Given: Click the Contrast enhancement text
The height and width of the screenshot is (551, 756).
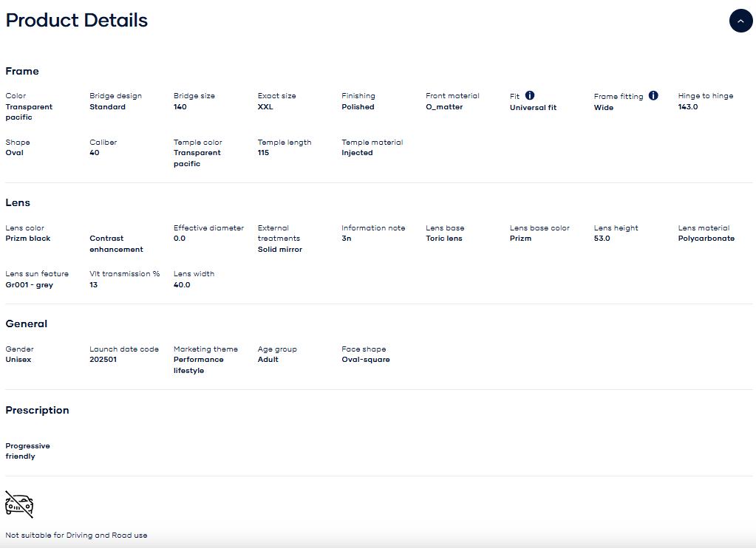Looking at the screenshot, I should (116, 244).
